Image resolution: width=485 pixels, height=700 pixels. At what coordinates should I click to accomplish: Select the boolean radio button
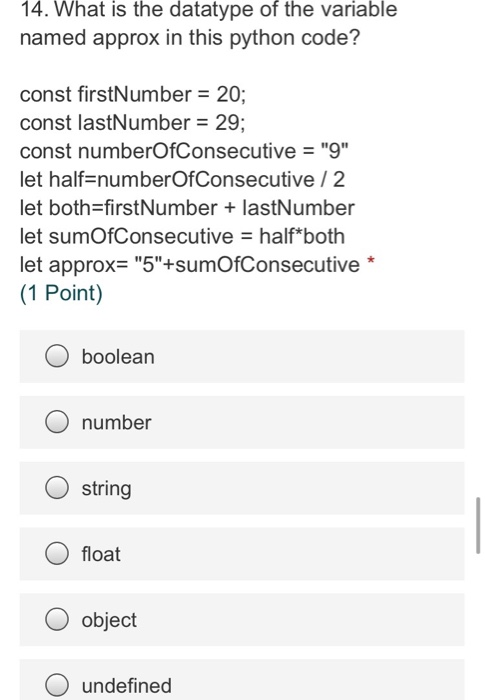57,356
